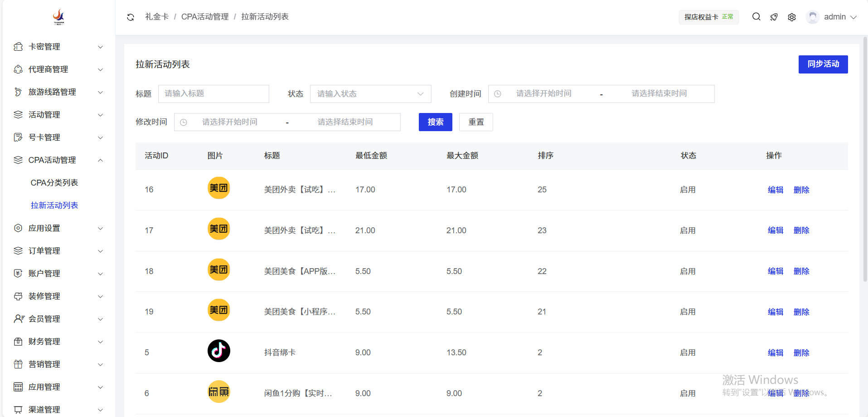Image resolution: width=868 pixels, height=417 pixels.
Task: Open the admin user dropdown arrow
Action: (853, 17)
